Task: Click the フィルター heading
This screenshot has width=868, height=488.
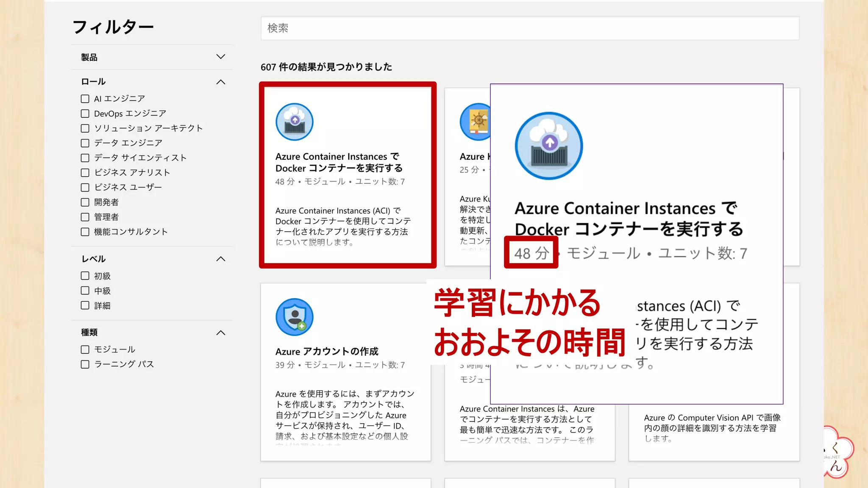Action: click(x=113, y=27)
